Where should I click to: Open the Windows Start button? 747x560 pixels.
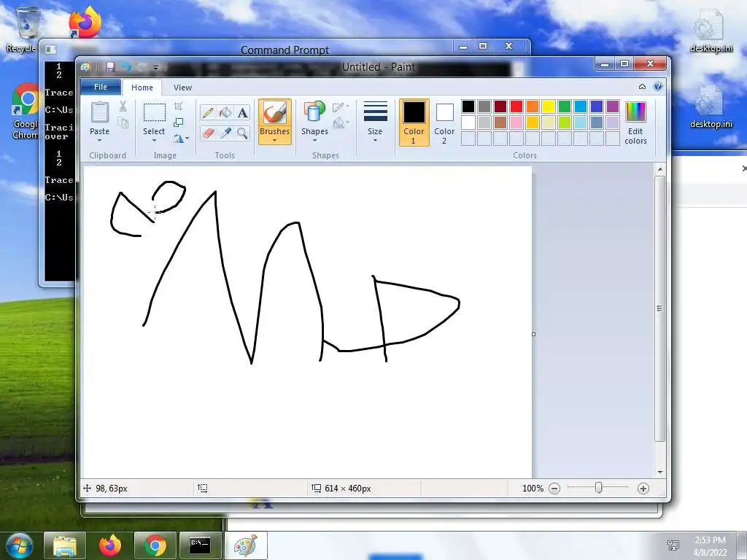(x=19, y=545)
